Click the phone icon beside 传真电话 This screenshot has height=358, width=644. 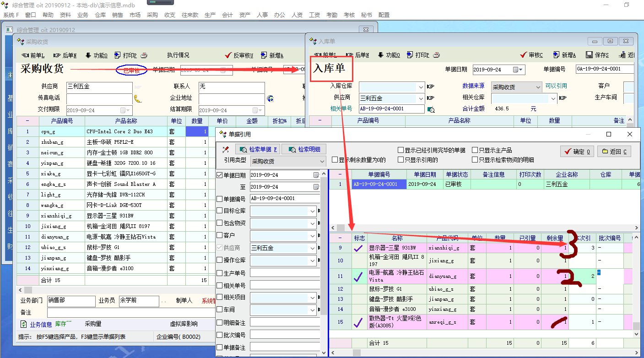click(x=137, y=98)
